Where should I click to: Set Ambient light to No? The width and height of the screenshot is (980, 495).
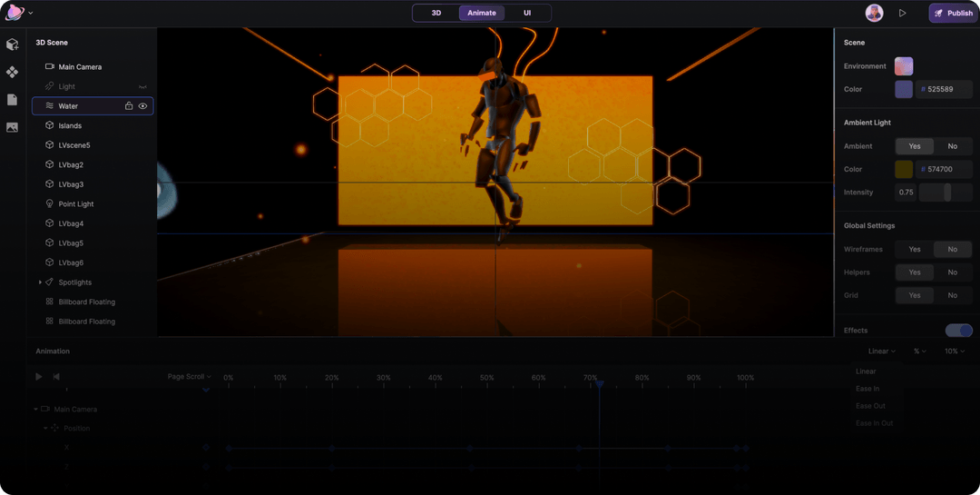tap(952, 146)
